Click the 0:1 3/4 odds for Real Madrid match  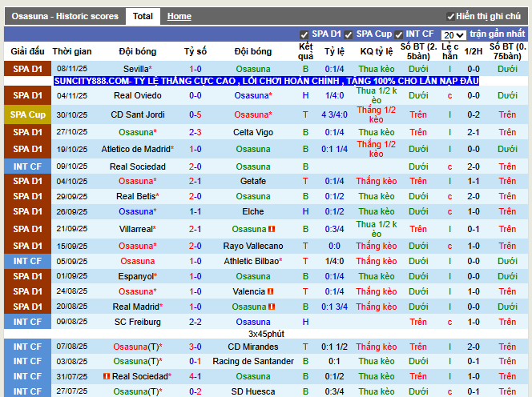coord(335,307)
